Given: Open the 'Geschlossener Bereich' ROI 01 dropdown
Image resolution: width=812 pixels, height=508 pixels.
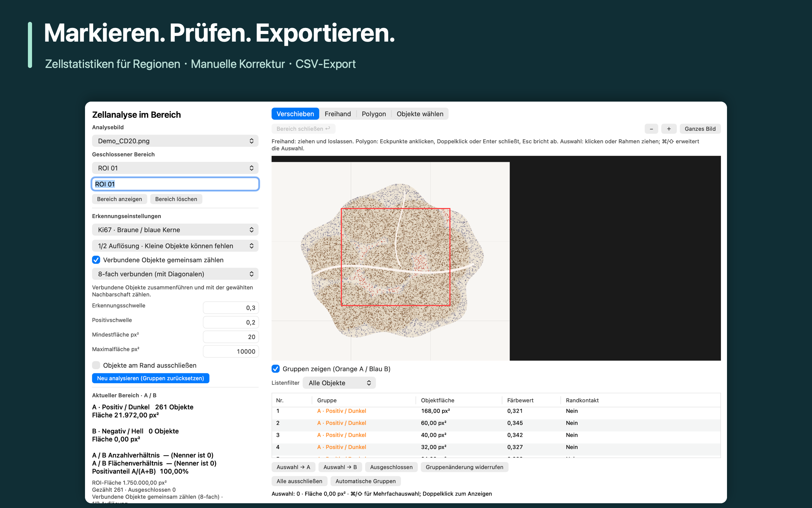Looking at the screenshot, I should coord(175,168).
